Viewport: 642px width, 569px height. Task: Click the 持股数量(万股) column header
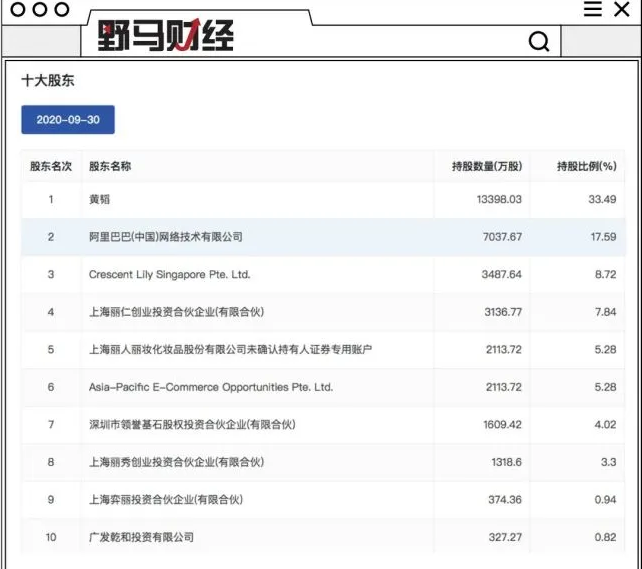tap(487, 166)
